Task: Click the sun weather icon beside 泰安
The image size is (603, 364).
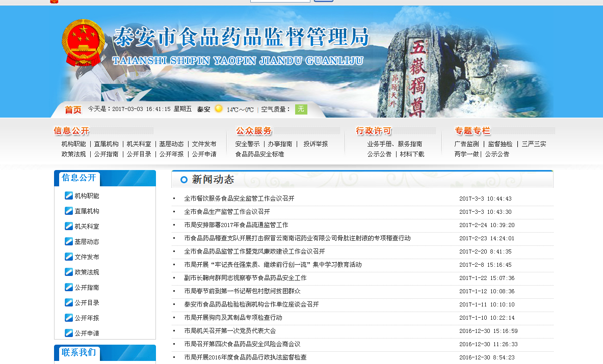Action: [219, 109]
